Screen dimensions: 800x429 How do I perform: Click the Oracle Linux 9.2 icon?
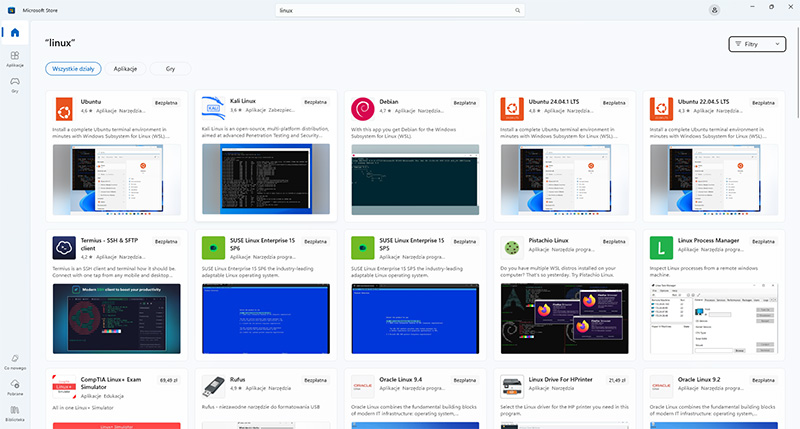(661, 387)
